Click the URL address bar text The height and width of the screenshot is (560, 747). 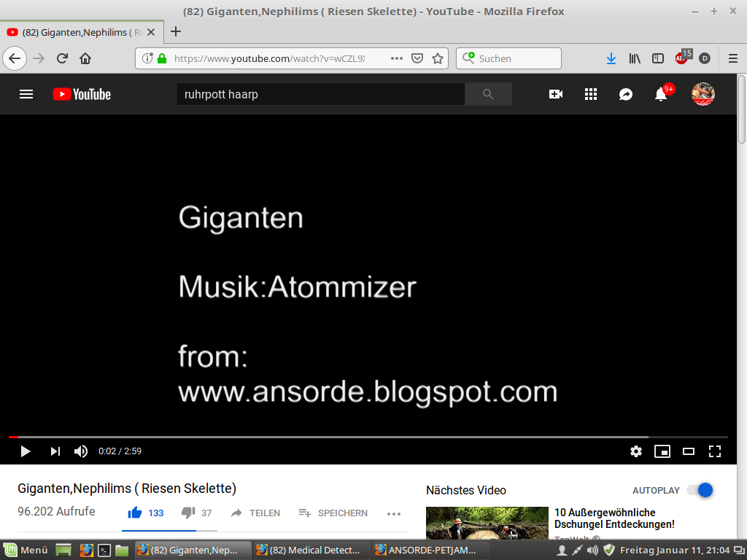click(x=269, y=58)
